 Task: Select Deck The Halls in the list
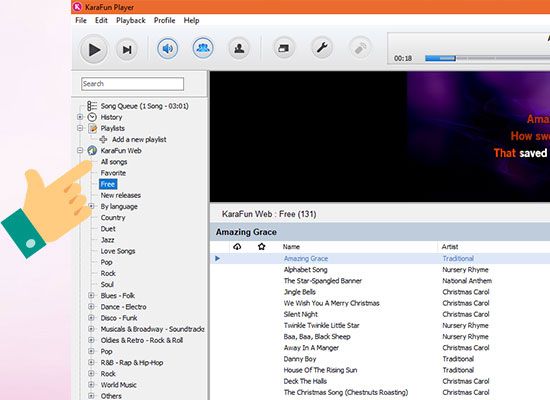305,381
